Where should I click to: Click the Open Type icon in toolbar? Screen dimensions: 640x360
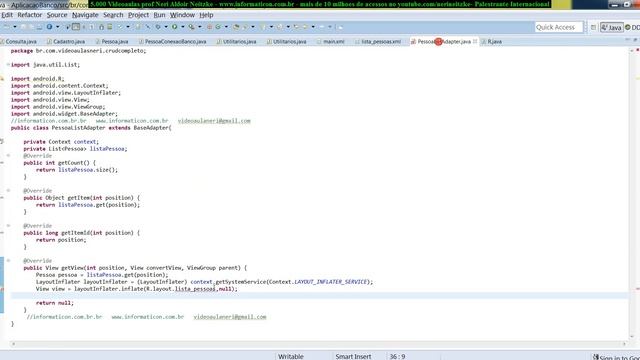(x=236, y=27)
